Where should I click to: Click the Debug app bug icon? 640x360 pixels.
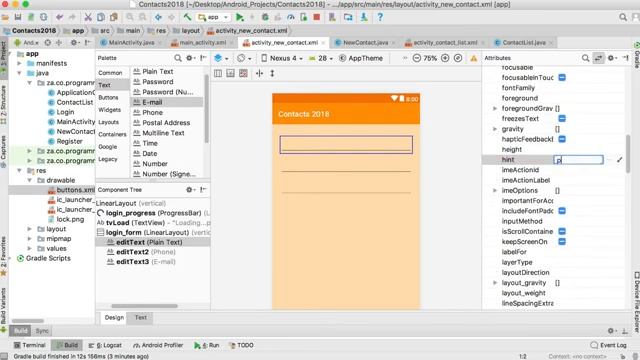point(265,17)
